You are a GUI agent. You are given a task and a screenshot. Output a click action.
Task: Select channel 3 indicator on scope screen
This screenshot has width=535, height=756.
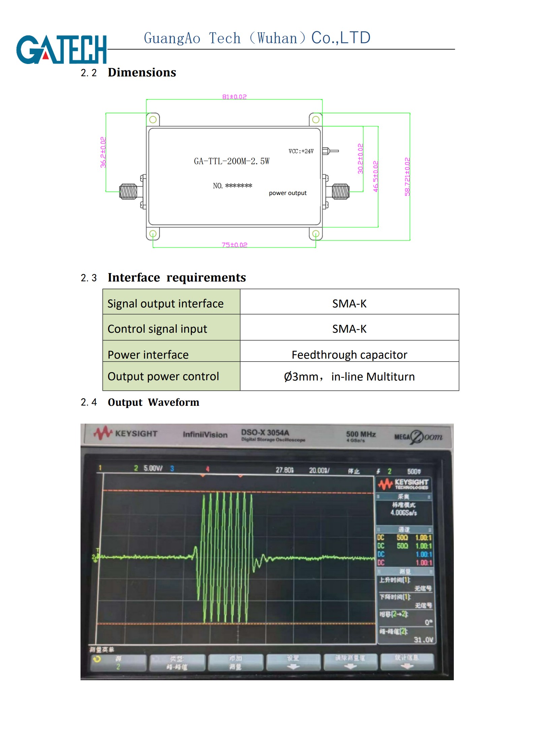point(172,468)
